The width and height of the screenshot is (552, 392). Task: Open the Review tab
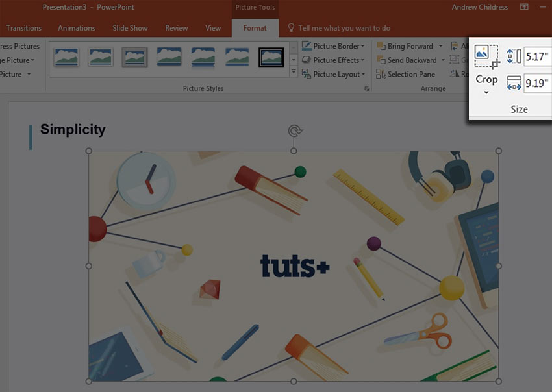click(x=177, y=28)
